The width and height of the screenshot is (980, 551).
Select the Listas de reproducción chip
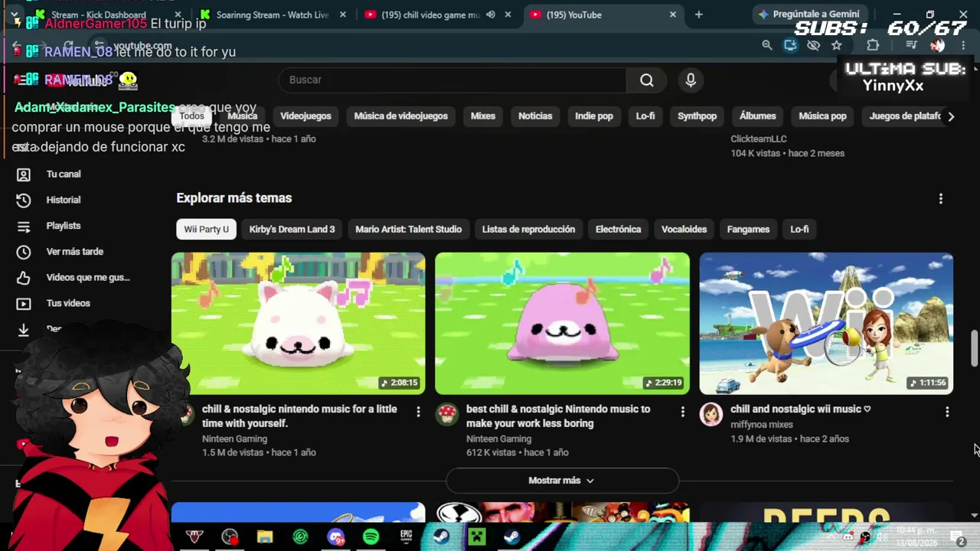click(x=528, y=230)
